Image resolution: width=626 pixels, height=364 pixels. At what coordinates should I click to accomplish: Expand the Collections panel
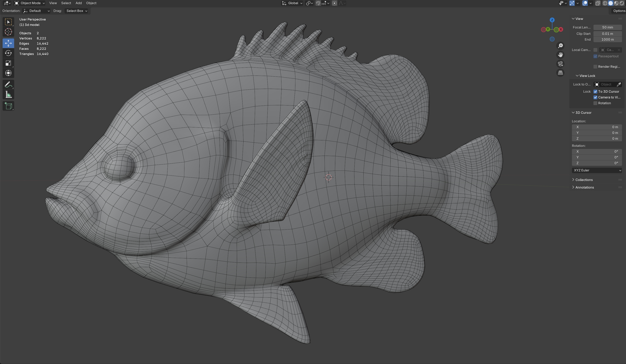[584, 180]
